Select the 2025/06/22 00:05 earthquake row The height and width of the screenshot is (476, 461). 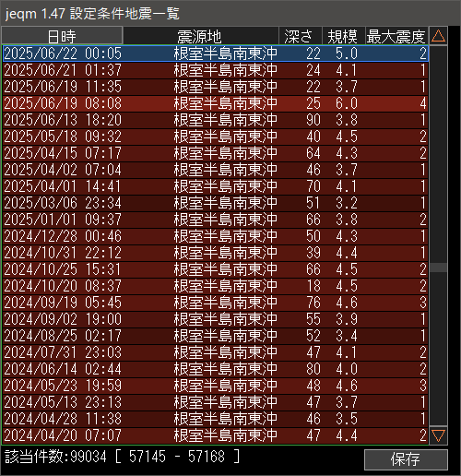pos(215,54)
